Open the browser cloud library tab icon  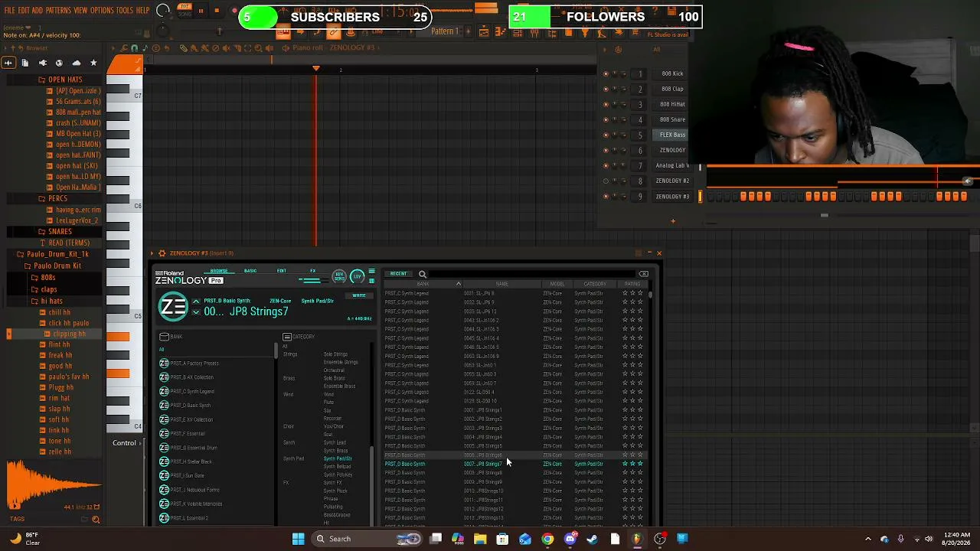click(x=76, y=63)
